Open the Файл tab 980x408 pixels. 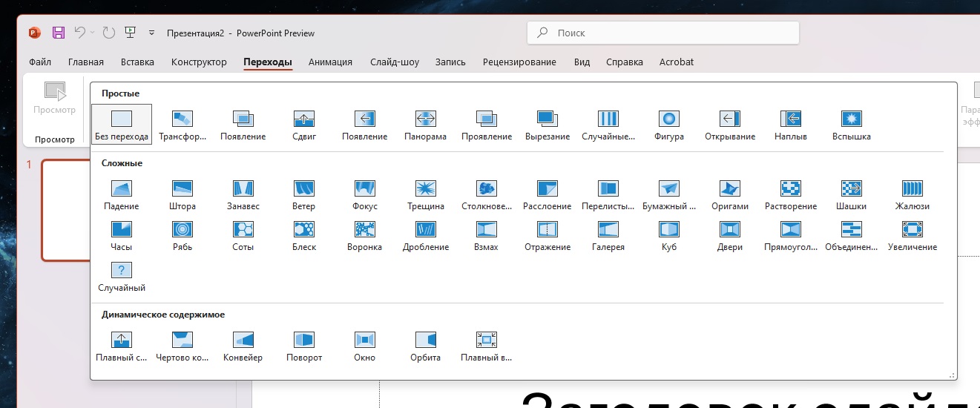pyautogui.click(x=40, y=62)
